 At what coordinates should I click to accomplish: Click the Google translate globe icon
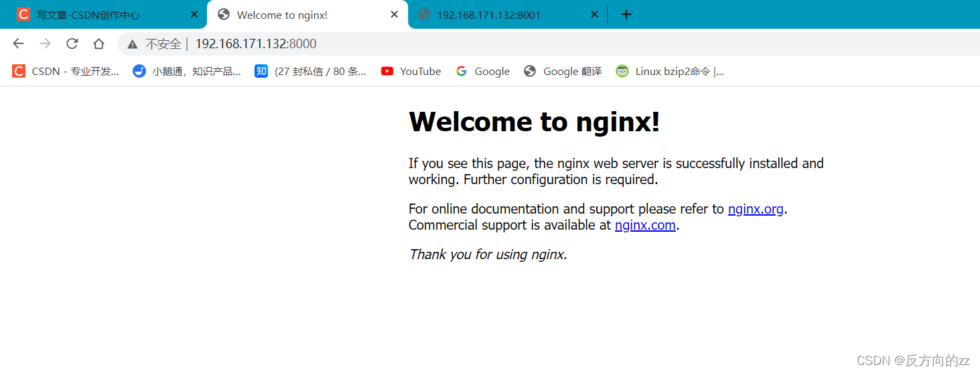click(x=530, y=71)
